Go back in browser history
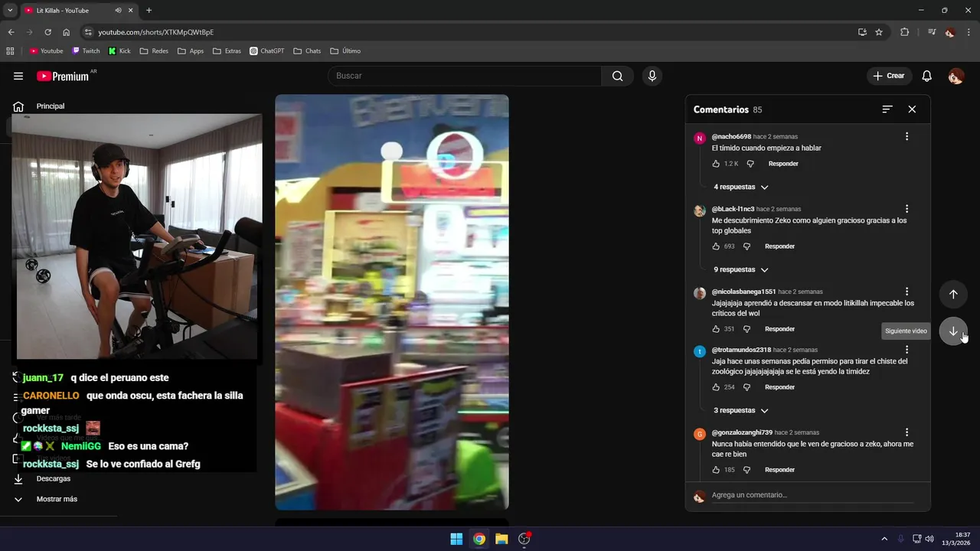Viewport: 980px width, 551px height. [x=11, y=32]
